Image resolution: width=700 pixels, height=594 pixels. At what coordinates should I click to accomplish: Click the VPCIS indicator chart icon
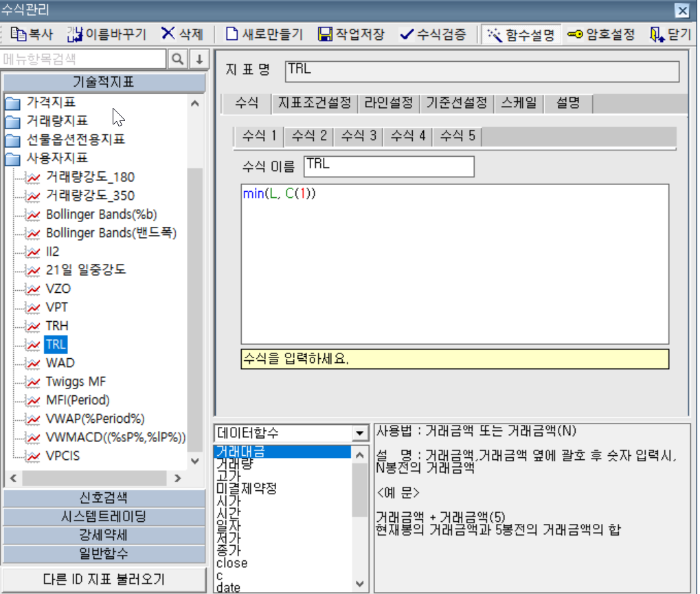tap(33, 456)
